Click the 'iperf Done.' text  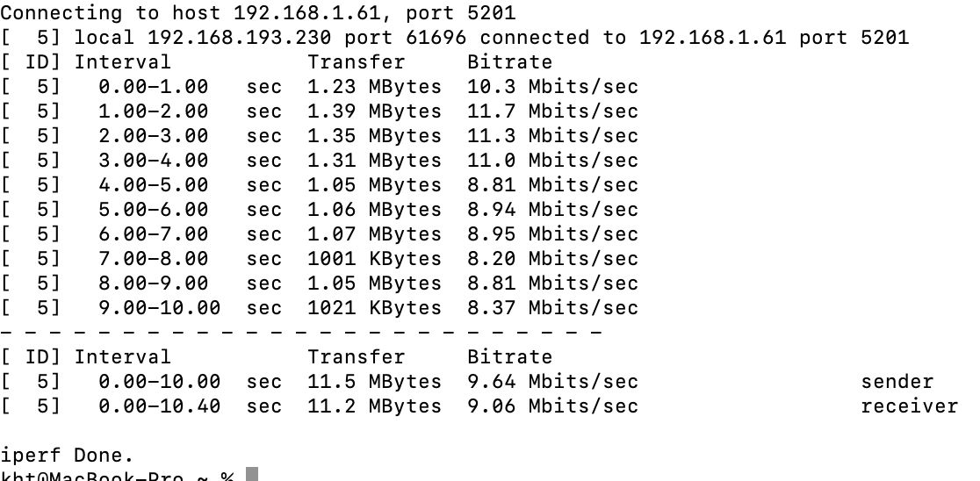point(67,455)
